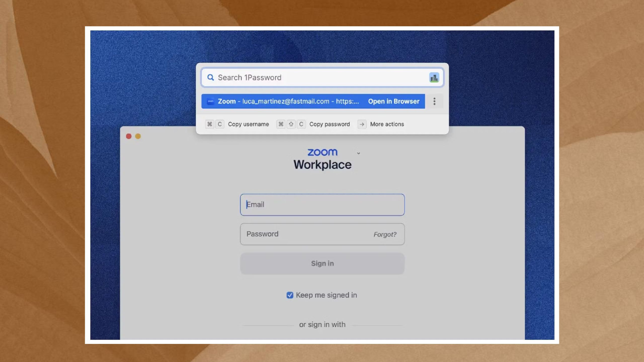Click the Forgot password link
This screenshot has height=362, width=644.
[384, 234]
